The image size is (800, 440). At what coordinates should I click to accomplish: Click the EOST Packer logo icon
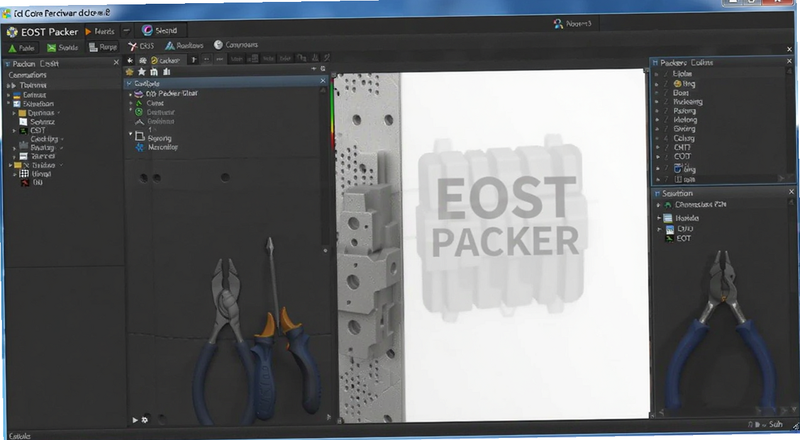click(x=12, y=32)
